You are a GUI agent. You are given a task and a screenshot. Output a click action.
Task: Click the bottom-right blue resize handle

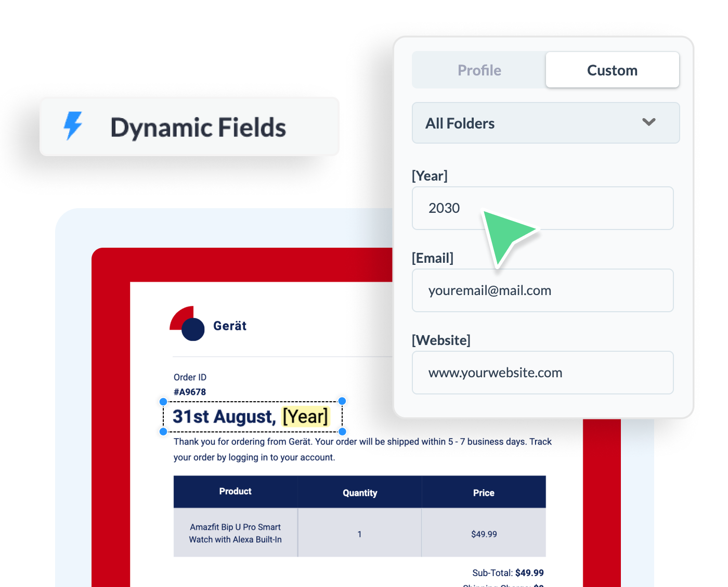tap(342, 431)
